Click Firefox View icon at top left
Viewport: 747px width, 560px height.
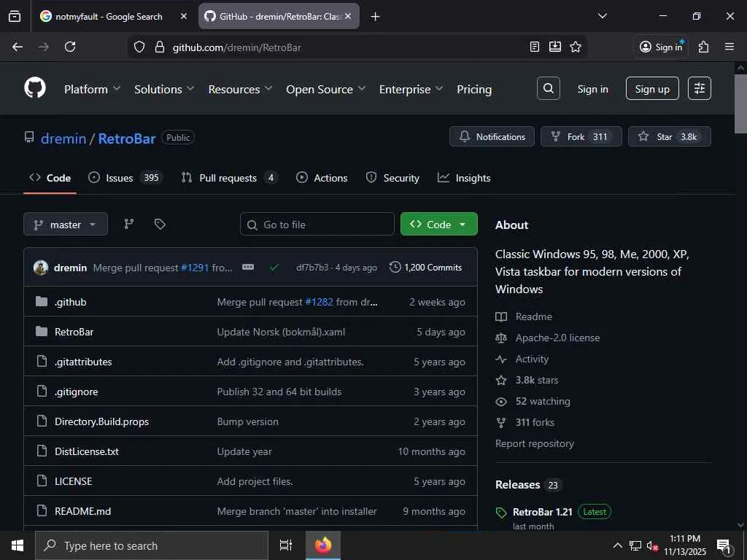(x=15, y=16)
